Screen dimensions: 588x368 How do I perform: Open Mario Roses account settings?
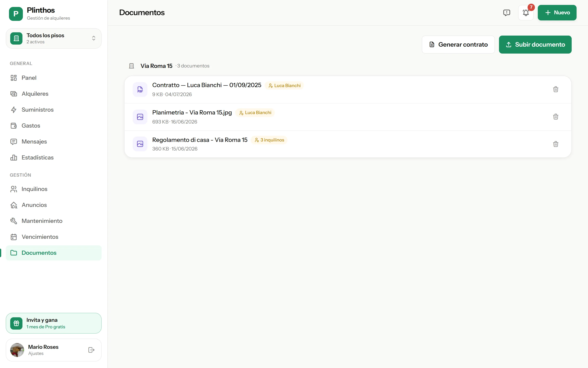[x=53, y=350]
